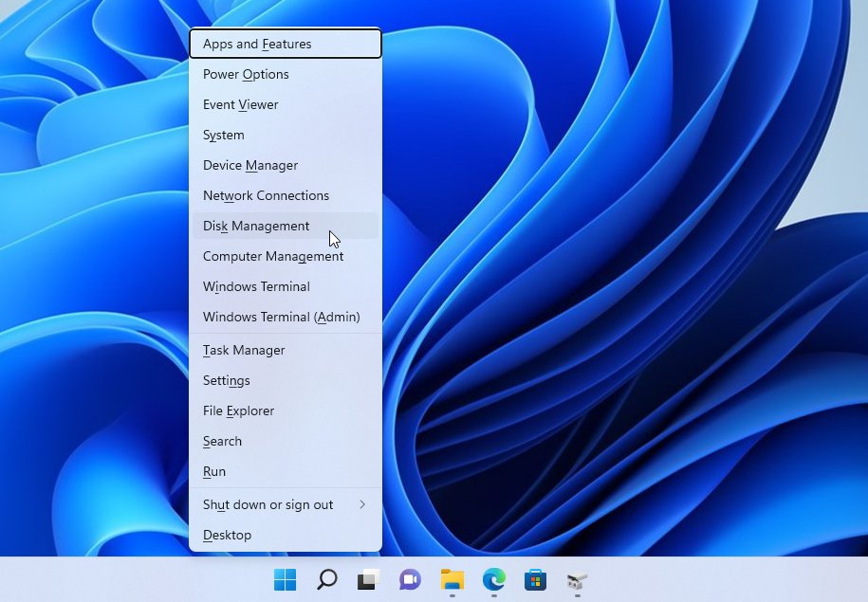
Task: Select Search in the menu
Action: (286, 442)
